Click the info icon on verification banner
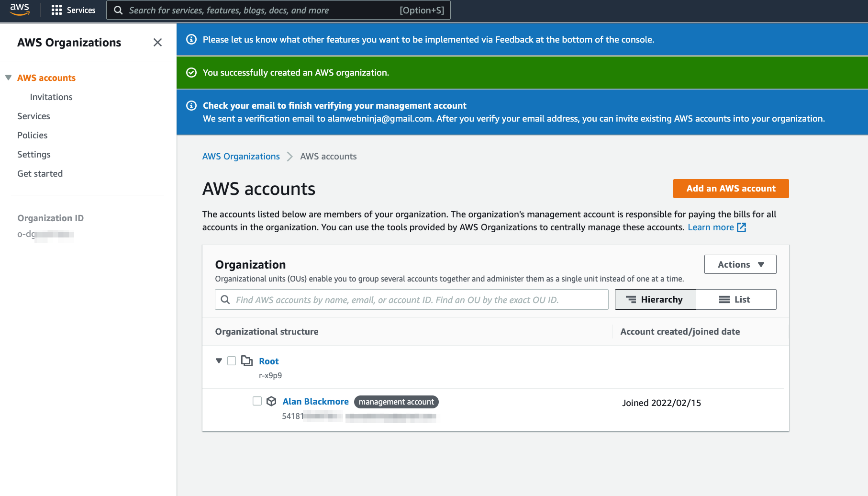 [191, 106]
